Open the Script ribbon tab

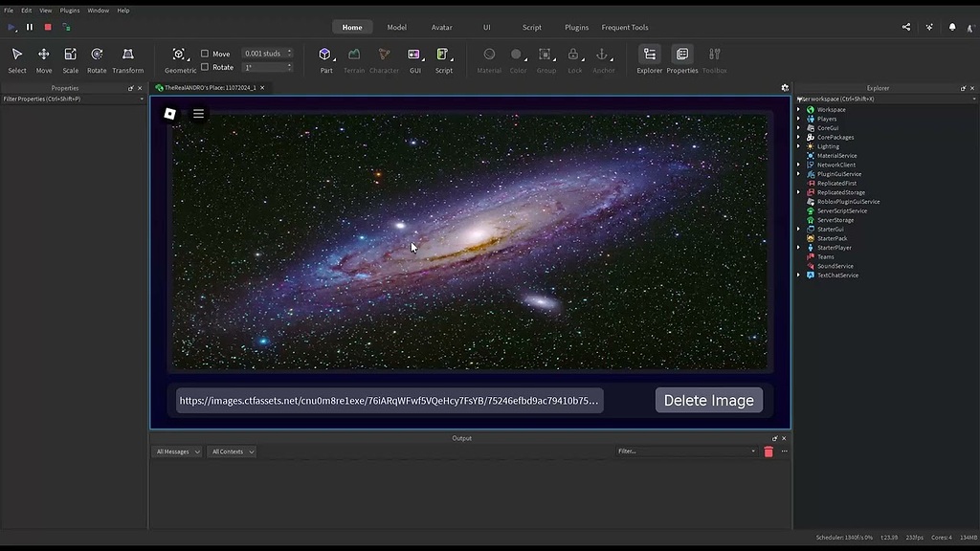pos(532,27)
